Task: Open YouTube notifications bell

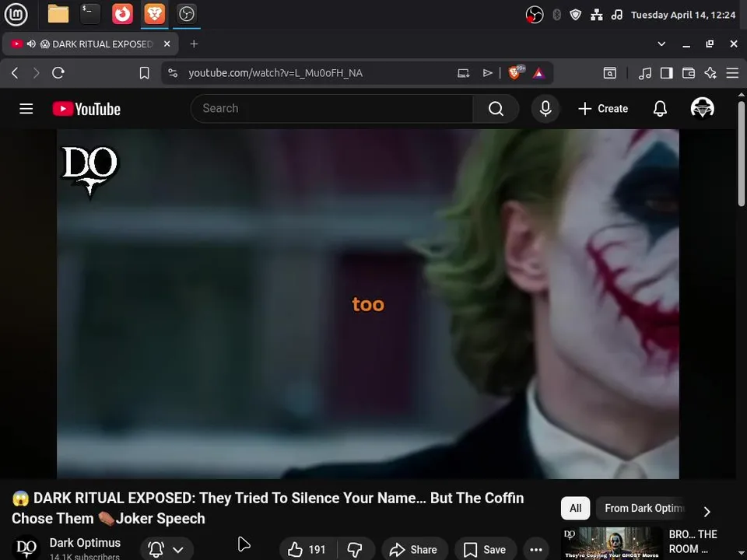Action: coord(660,109)
